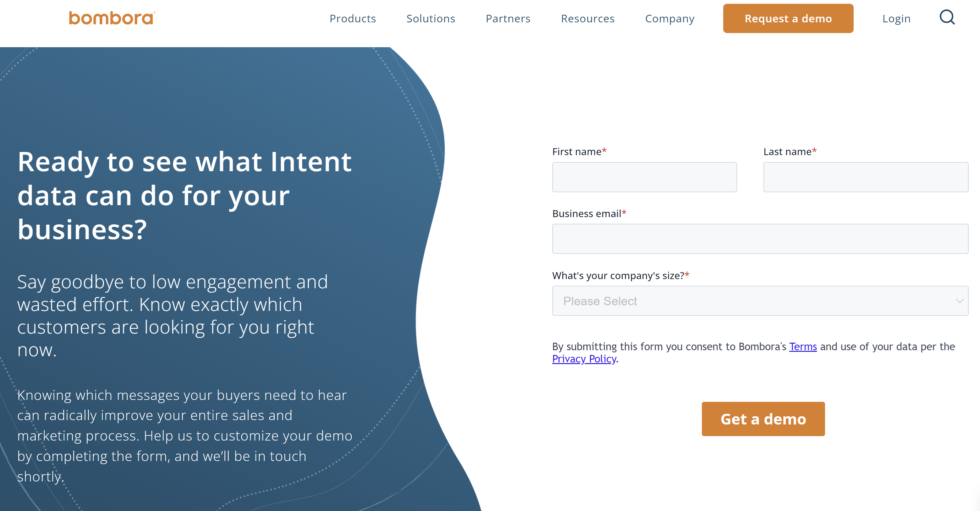Open the Partners menu
This screenshot has height=511, width=980.
pyautogui.click(x=508, y=18)
